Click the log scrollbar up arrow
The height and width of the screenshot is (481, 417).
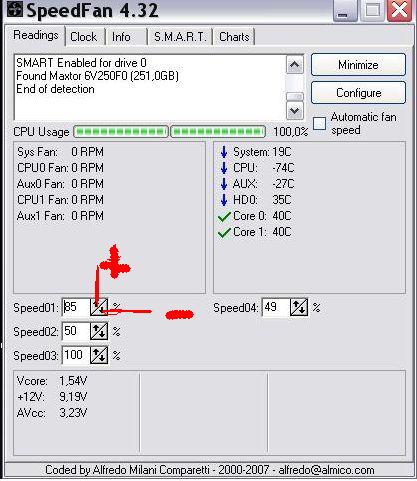click(295, 65)
